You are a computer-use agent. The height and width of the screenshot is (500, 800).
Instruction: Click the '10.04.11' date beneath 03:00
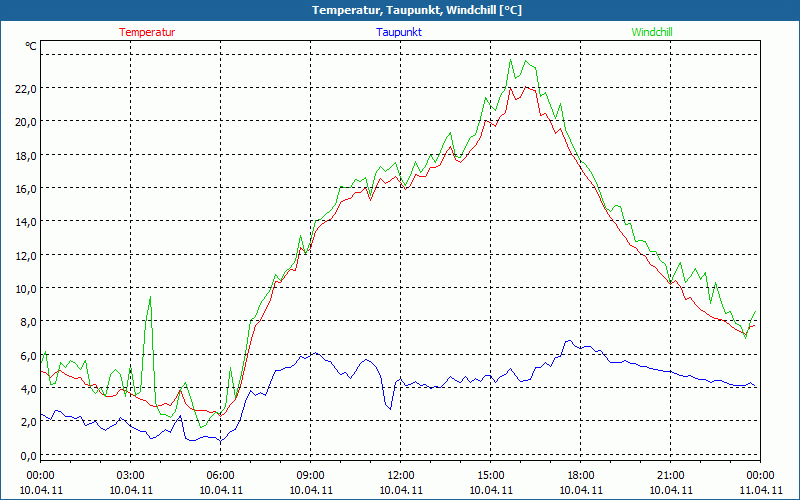[x=131, y=490]
